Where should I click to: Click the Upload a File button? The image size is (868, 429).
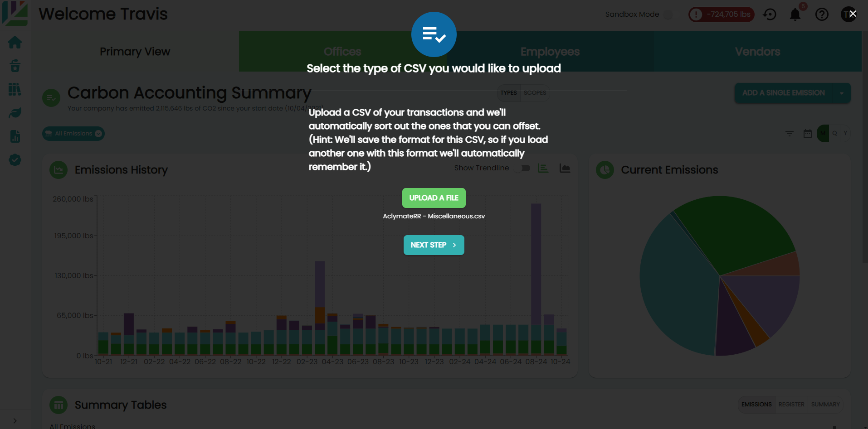click(434, 198)
